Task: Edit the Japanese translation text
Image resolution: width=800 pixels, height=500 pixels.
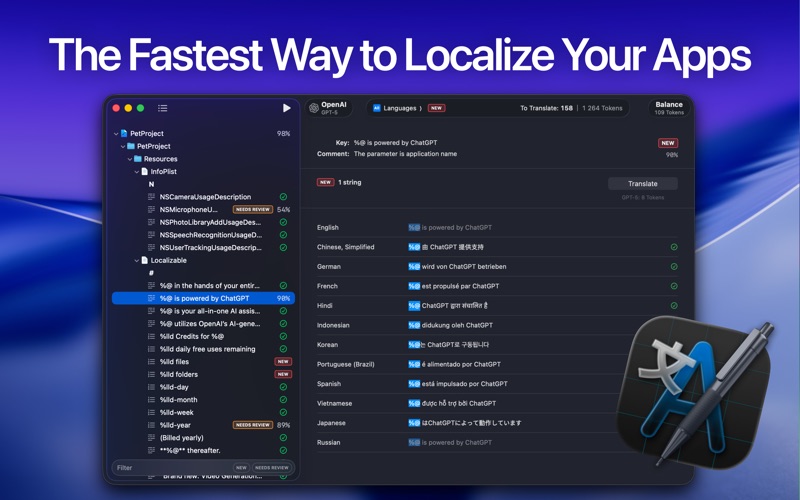Action: (x=465, y=423)
